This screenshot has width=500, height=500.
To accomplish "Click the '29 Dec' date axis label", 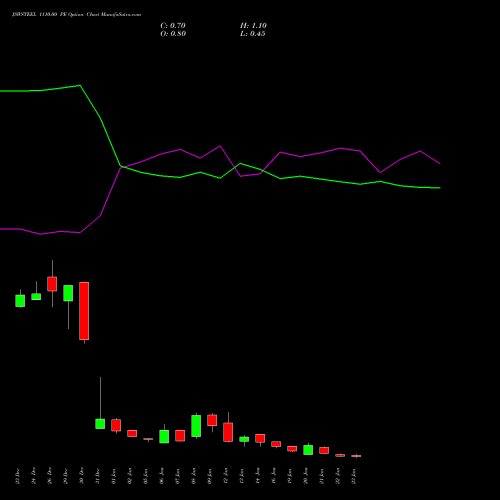I will point(66,476).
